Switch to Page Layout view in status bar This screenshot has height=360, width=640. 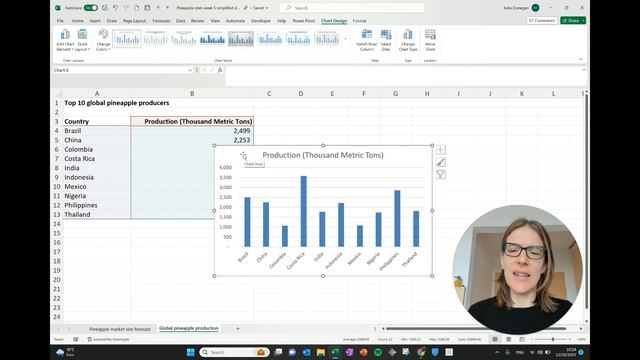[x=509, y=339]
